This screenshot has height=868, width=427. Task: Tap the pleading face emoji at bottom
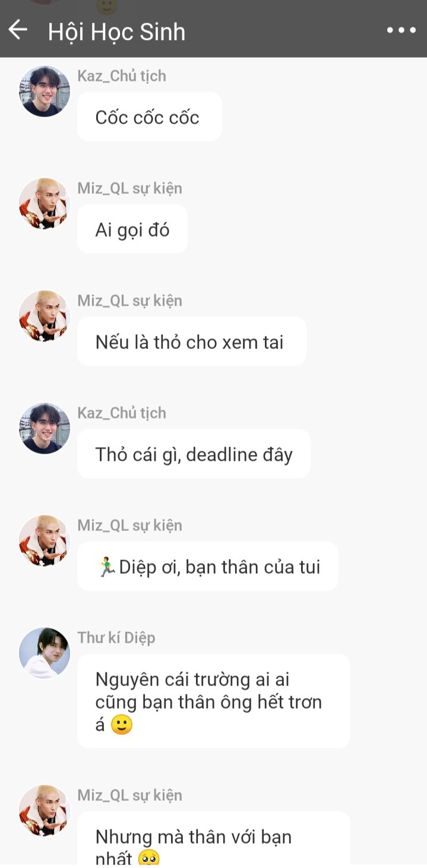pos(148,859)
